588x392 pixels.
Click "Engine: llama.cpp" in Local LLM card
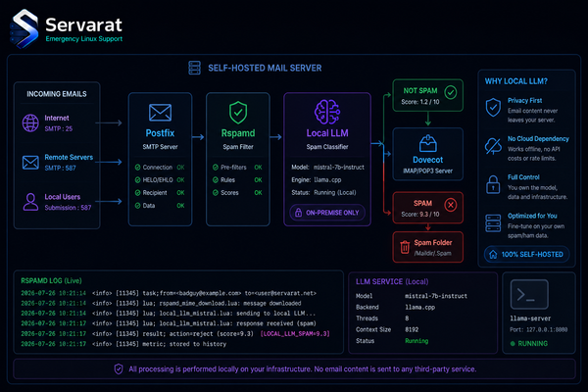coord(317,180)
